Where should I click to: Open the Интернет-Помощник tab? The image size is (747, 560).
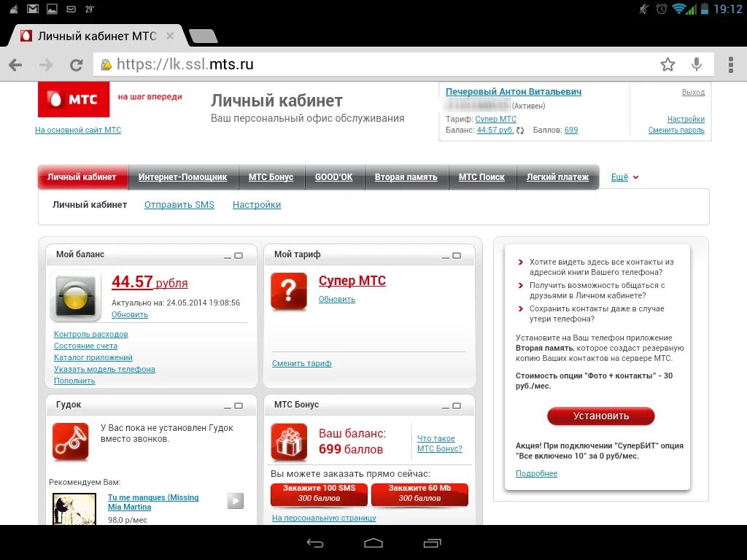pyautogui.click(x=182, y=177)
